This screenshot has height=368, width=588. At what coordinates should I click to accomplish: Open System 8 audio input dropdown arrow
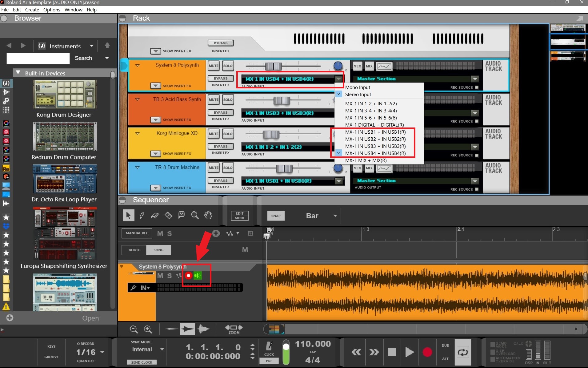click(x=338, y=79)
